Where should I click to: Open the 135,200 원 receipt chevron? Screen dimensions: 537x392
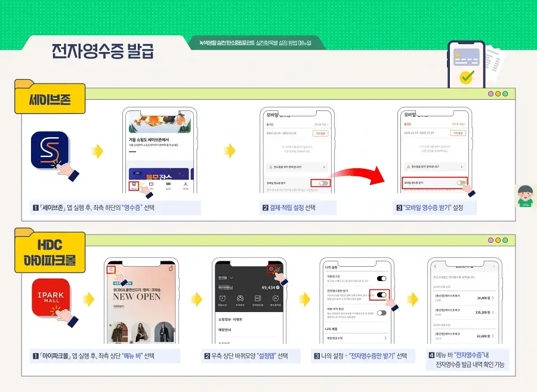click(x=493, y=312)
